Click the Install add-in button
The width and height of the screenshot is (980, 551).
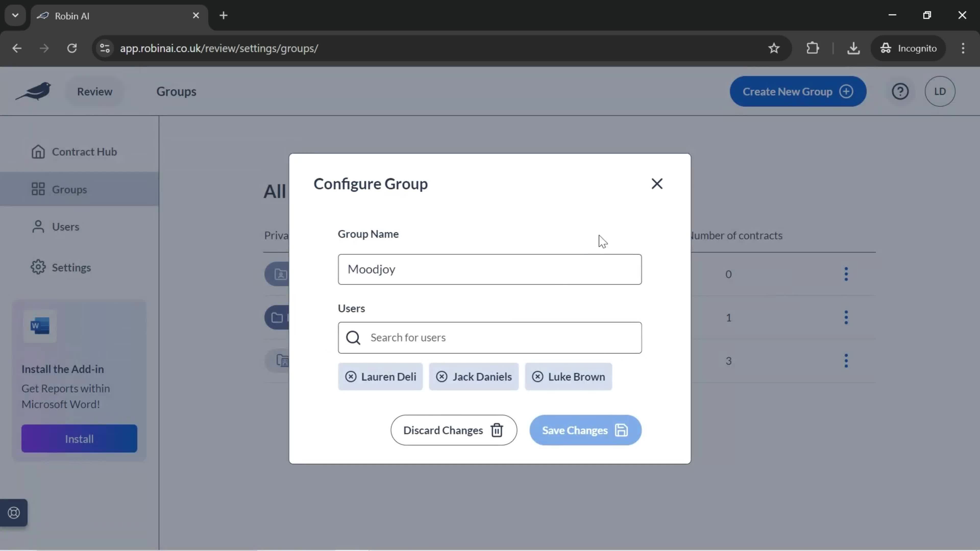coord(79,439)
